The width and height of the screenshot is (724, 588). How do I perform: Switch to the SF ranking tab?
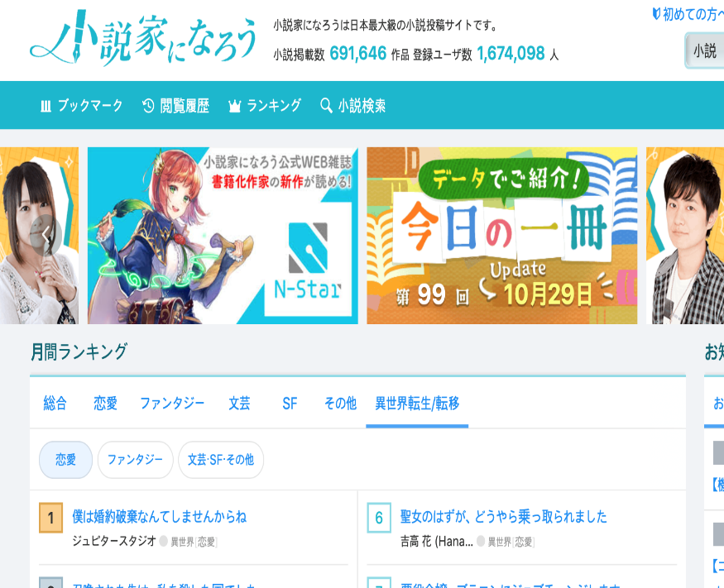(290, 404)
